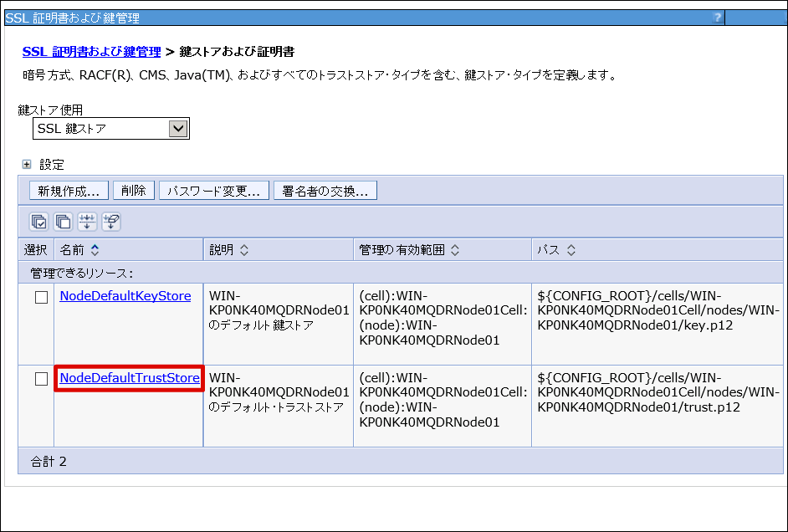
Task: Sort by the パス column arrows
Action: tap(571, 249)
